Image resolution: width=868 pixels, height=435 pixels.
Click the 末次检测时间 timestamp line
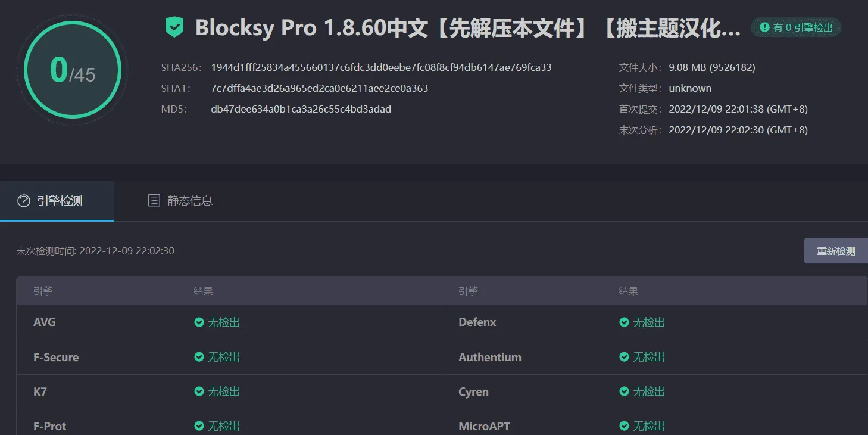[x=95, y=251]
